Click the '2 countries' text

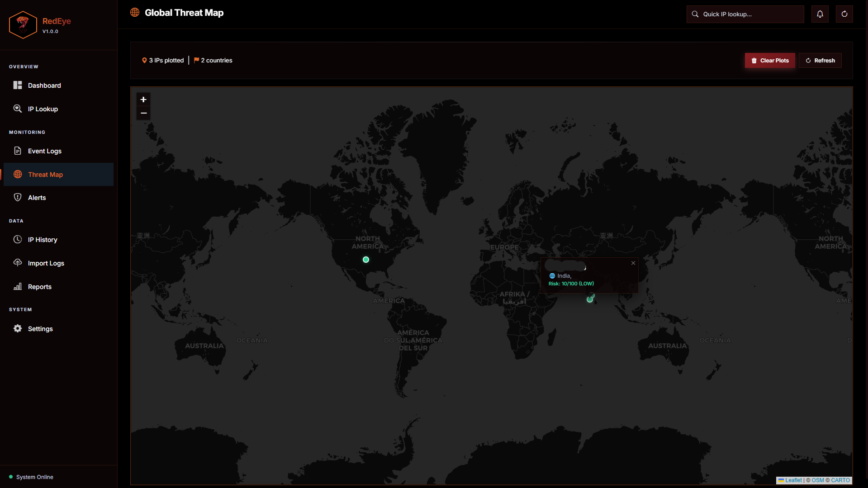click(x=217, y=61)
